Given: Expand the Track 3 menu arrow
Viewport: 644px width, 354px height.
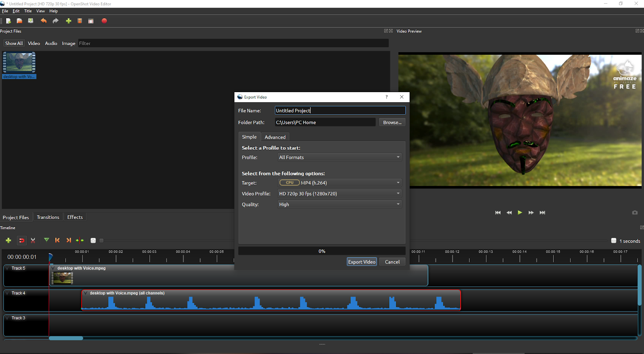Looking at the screenshot, I should tap(8, 318).
